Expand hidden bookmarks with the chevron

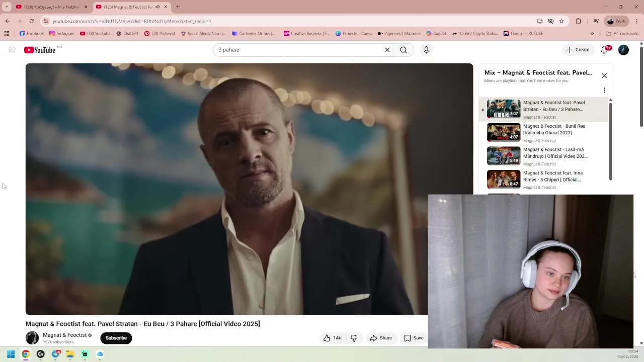click(592, 34)
